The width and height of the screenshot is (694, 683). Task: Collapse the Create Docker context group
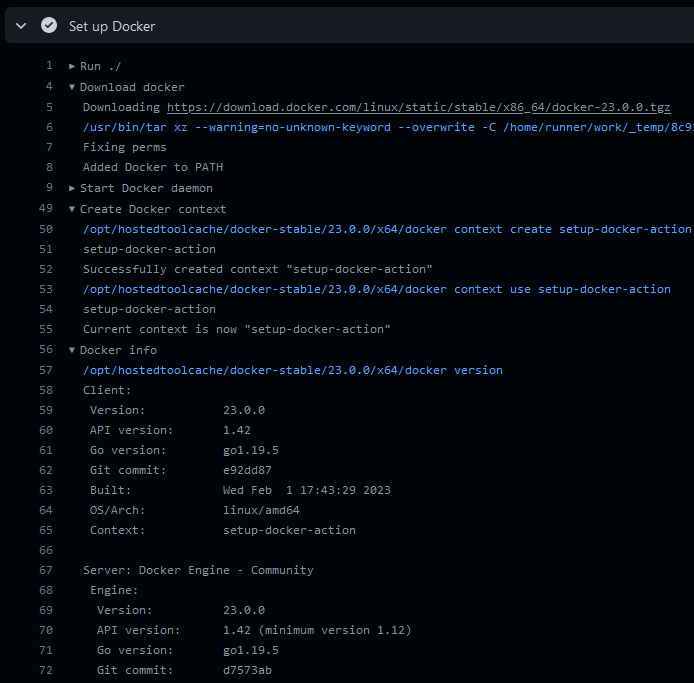pyautogui.click(x=72, y=209)
